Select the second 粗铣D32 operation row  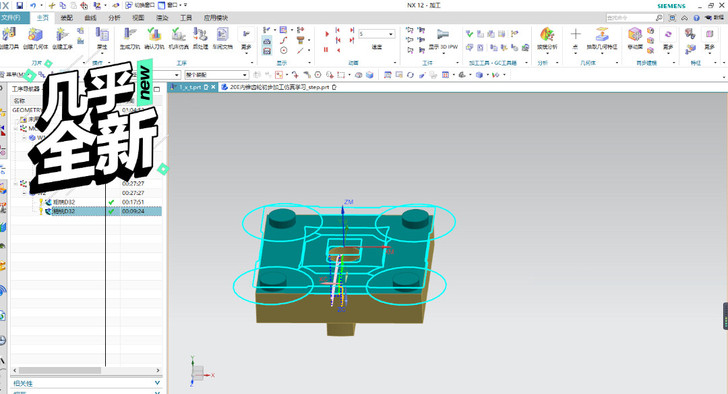[86, 211]
